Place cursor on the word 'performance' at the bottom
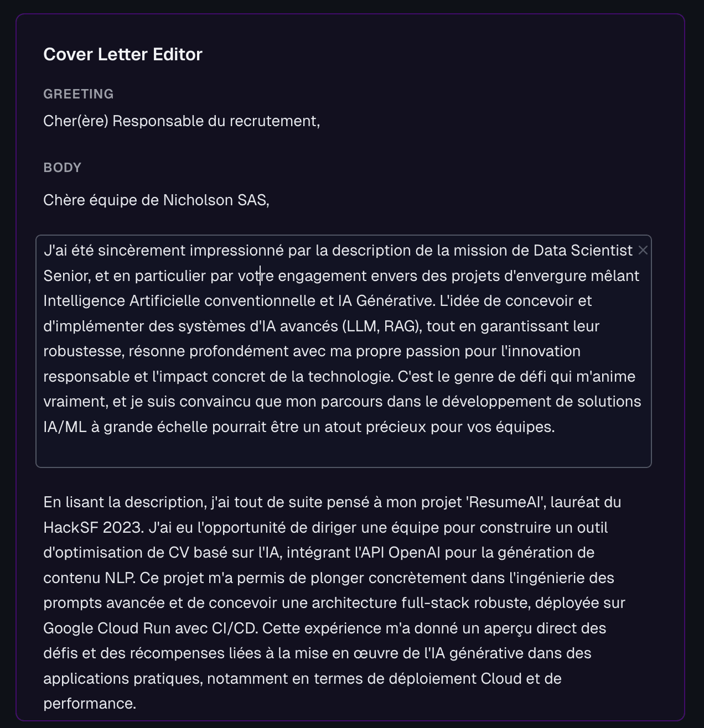Screen dimensions: 704x728 89,704
